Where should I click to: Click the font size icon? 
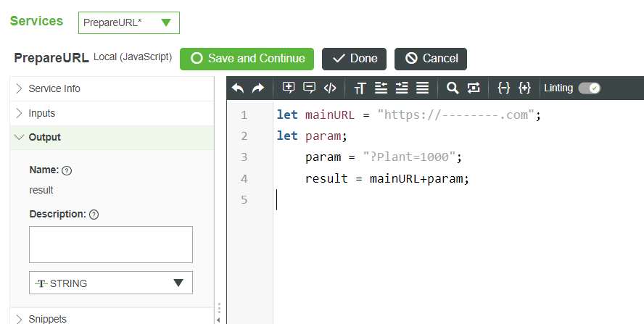(x=360, y=88)
